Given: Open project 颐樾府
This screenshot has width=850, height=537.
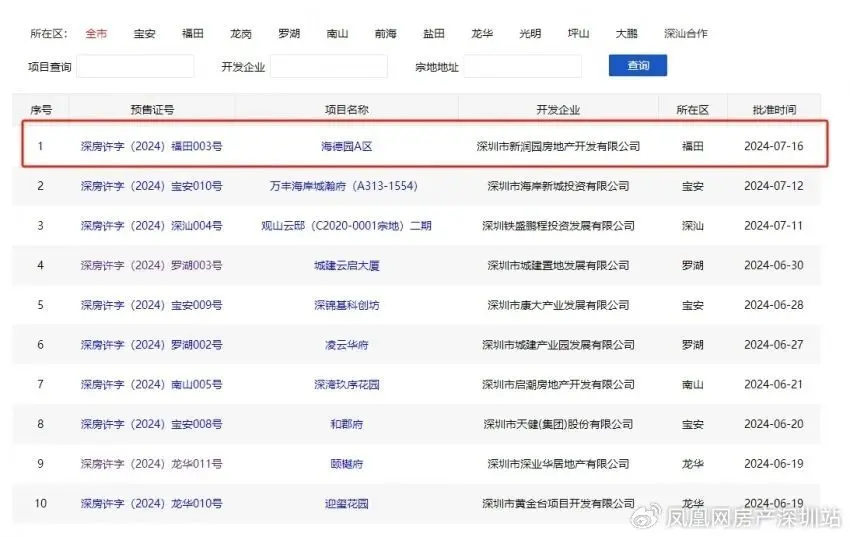Looking at the screenshot, I should click(x=346, y=464).
